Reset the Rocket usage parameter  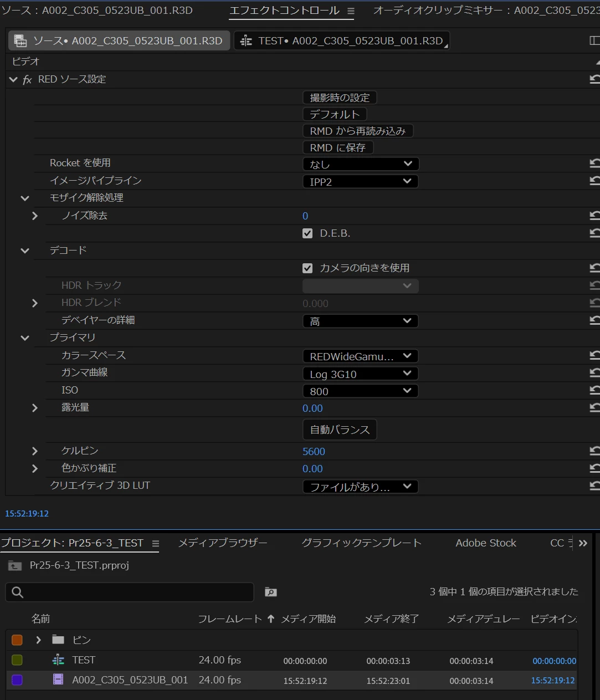(x=594, y=163)
